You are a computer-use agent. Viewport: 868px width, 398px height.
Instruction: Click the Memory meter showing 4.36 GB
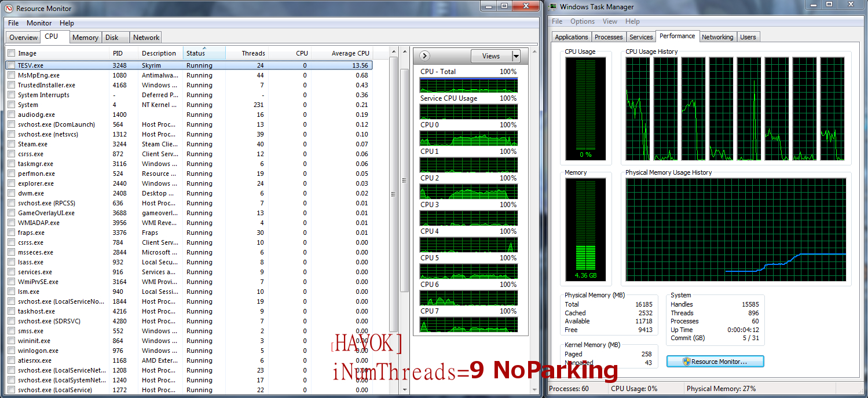pyautogui.click(x=586, y=229)
